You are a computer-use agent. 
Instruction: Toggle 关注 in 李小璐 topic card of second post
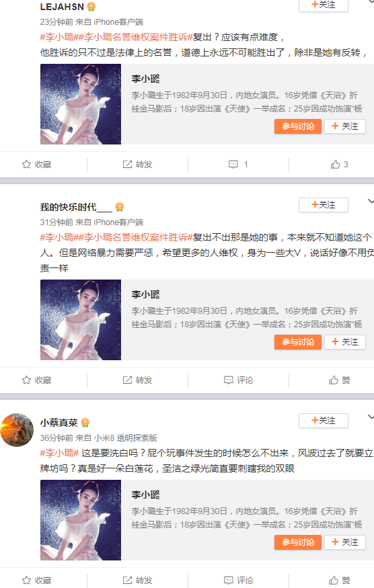[344, 342]
